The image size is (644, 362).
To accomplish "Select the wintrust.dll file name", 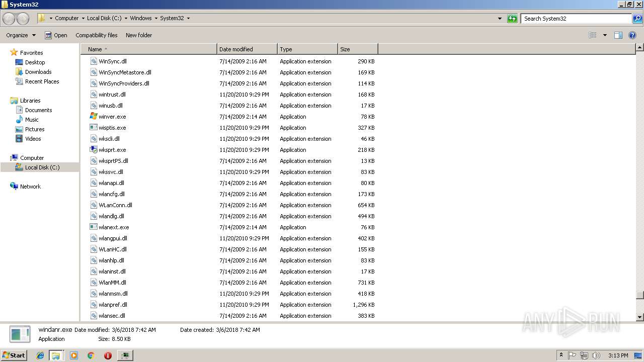I will [x=112, y=95].
